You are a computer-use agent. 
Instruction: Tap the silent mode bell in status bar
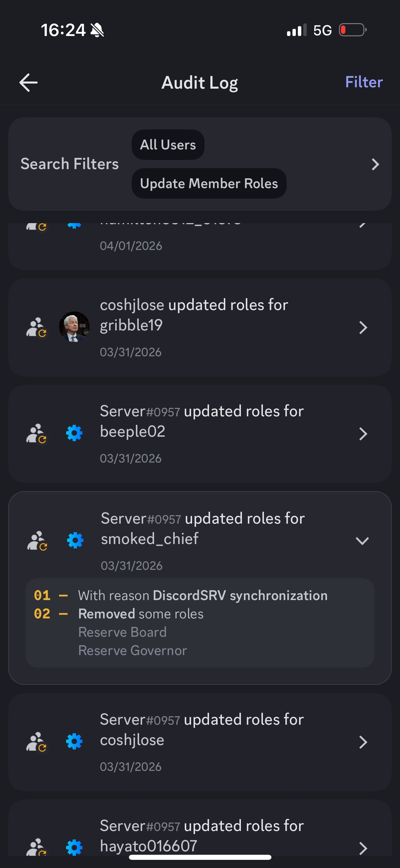97,30
